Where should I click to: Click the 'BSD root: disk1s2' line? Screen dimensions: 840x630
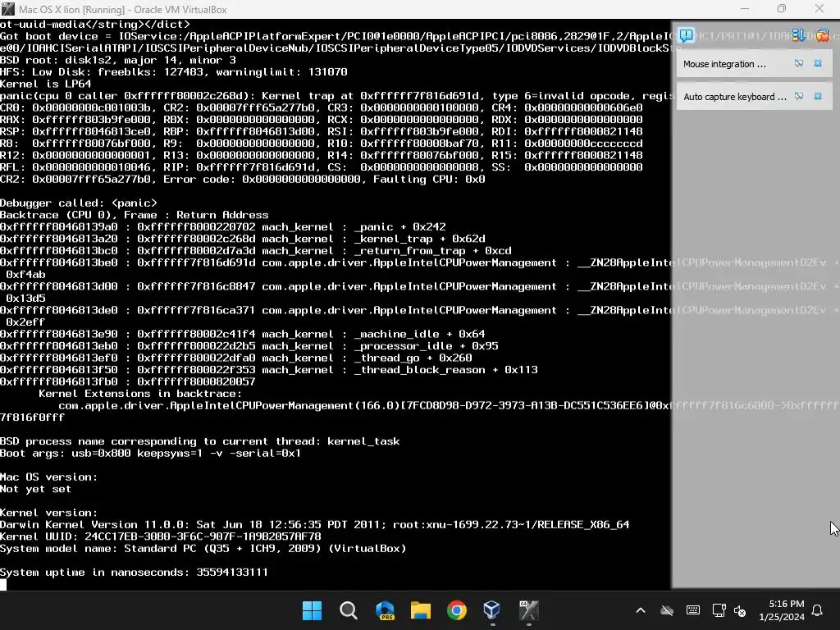coord(118,60)
